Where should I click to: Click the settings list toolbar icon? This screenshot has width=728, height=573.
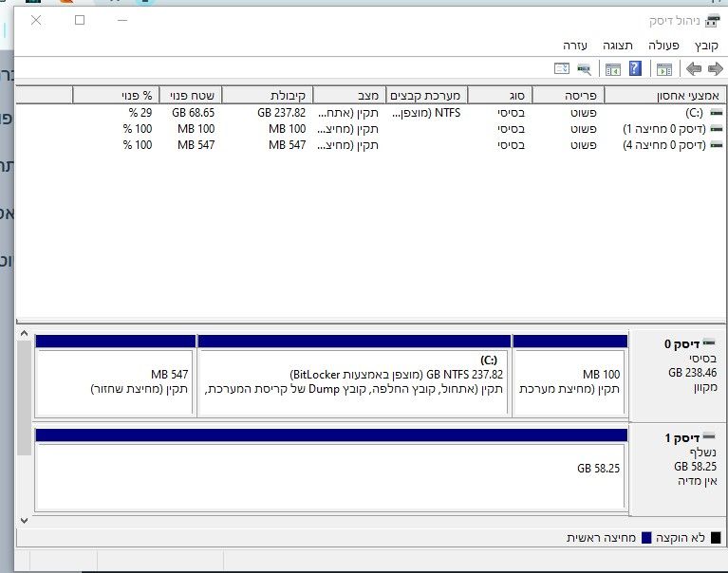[x=562, y=68]
